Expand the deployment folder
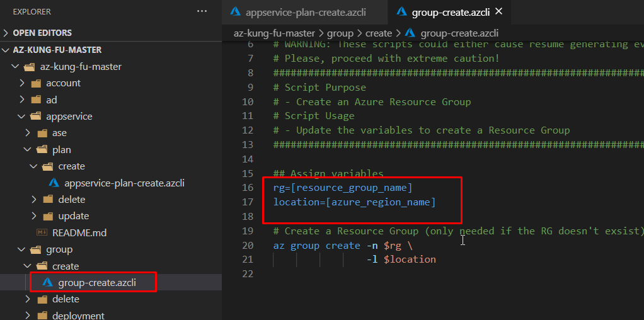The height and width of the screenshot is (320, 644). coord(28,316)
